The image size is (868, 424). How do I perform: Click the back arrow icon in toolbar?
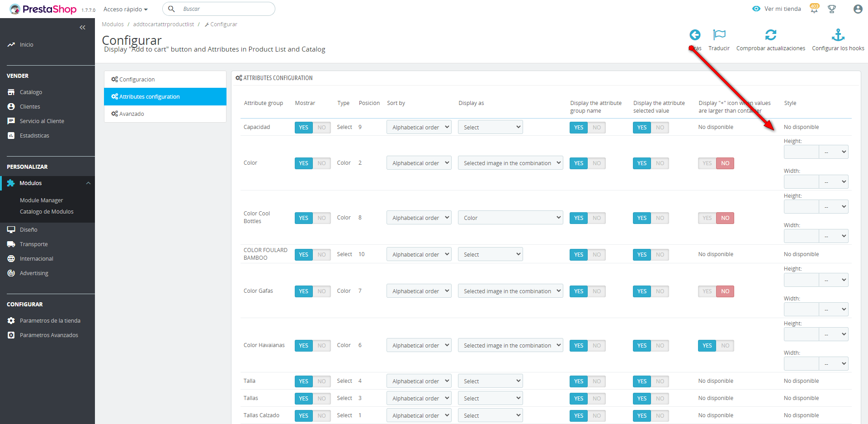pos(695,35)
